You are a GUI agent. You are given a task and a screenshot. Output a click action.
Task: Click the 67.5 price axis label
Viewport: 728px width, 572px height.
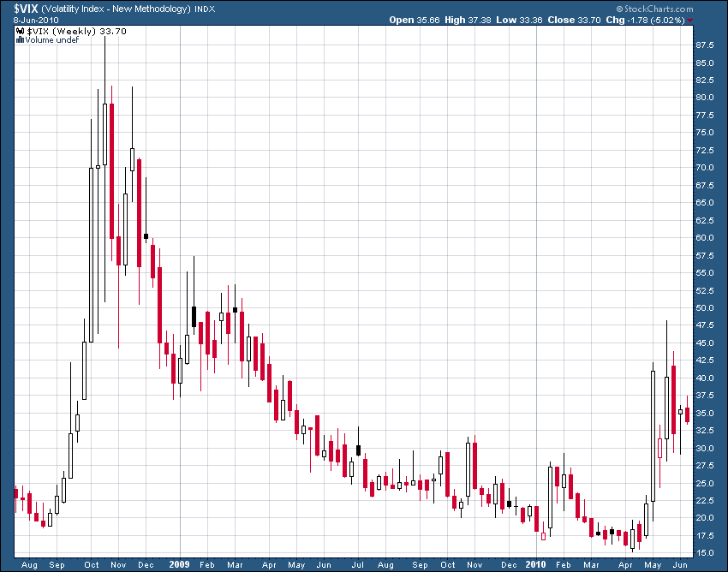coord(705,185)
